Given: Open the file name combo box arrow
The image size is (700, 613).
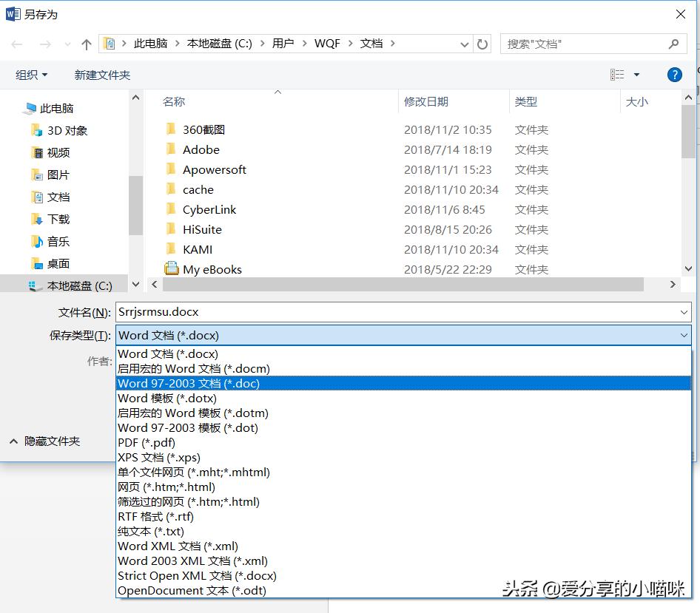Looking at the screenshot, I should click(684, 312).
